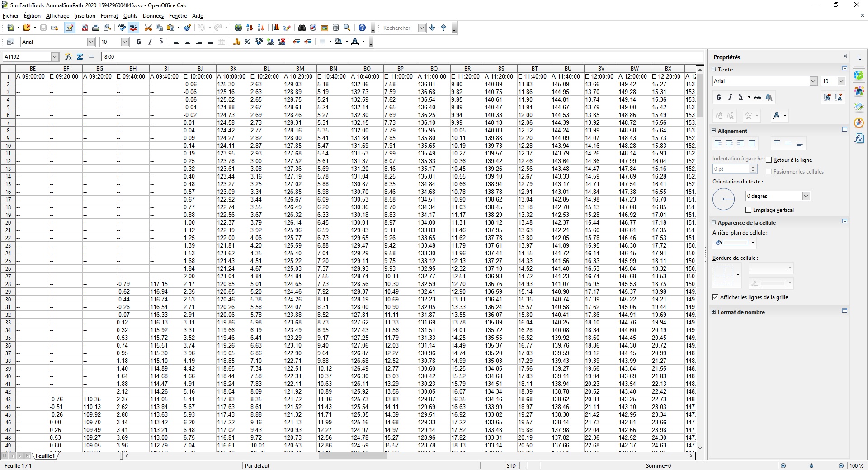Screen dimensions: 868x470
Task: Apply percent number format
Action: (x=247, y=42)
